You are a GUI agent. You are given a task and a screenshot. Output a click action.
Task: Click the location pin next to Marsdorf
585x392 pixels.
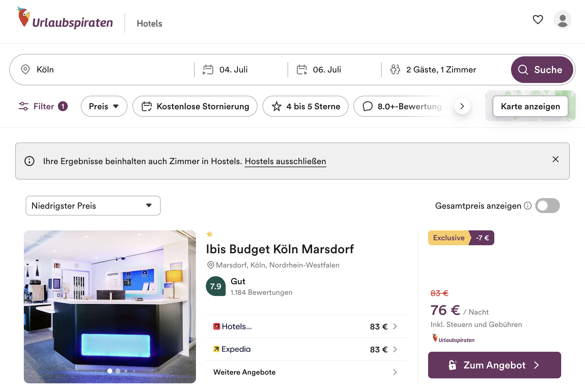[210, 265]
